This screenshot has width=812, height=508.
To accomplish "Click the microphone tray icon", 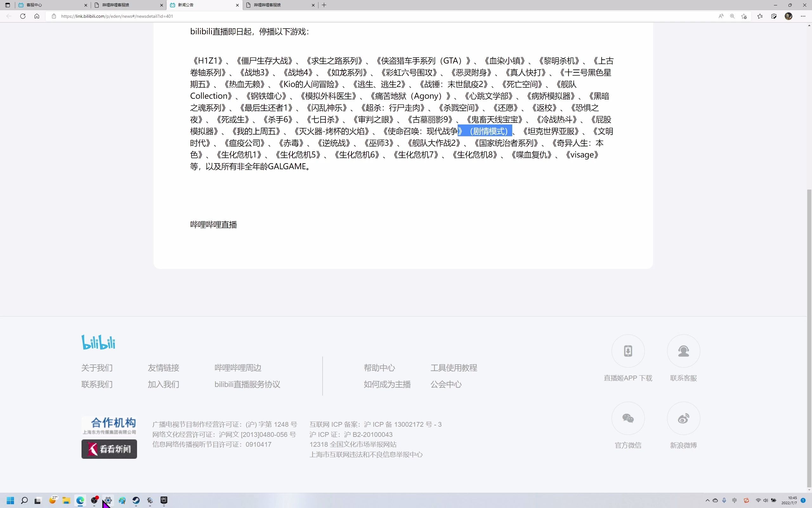I will click(x=724, y=501).
